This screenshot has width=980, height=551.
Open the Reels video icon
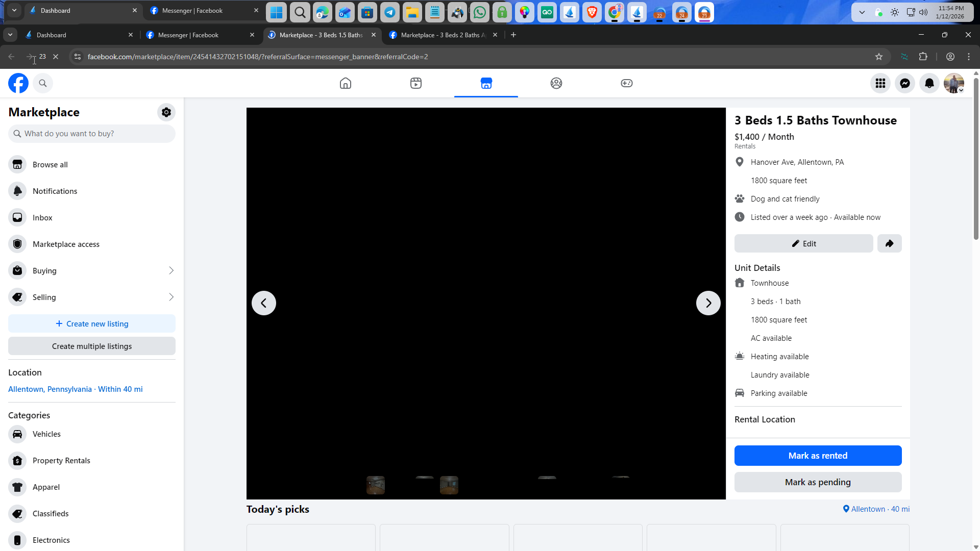pyautogui.click(x=416, y=83)
